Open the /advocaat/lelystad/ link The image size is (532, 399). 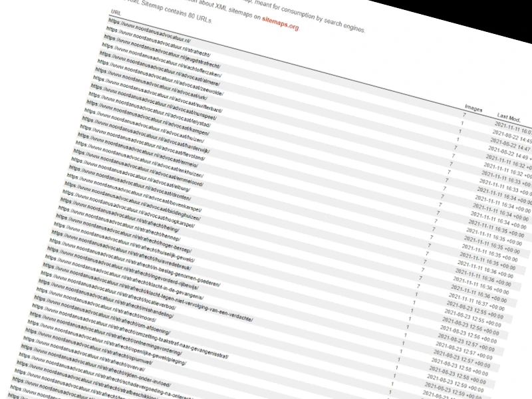coord(149,108)
